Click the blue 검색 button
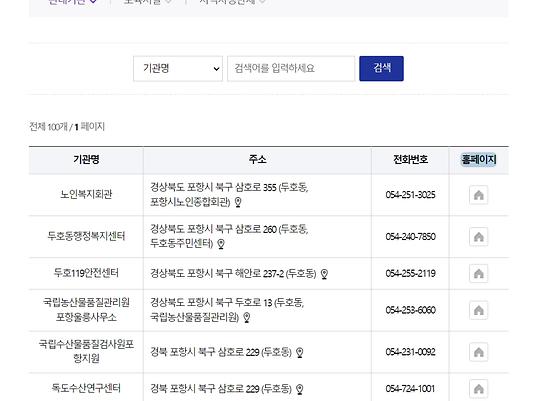 click(x=381, y=69)
